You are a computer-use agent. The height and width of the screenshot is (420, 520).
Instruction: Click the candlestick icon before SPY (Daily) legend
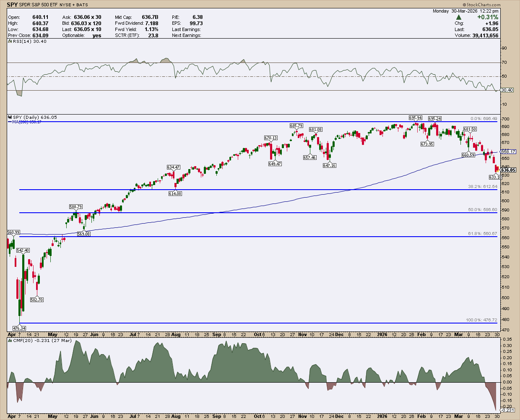(11, 117)
